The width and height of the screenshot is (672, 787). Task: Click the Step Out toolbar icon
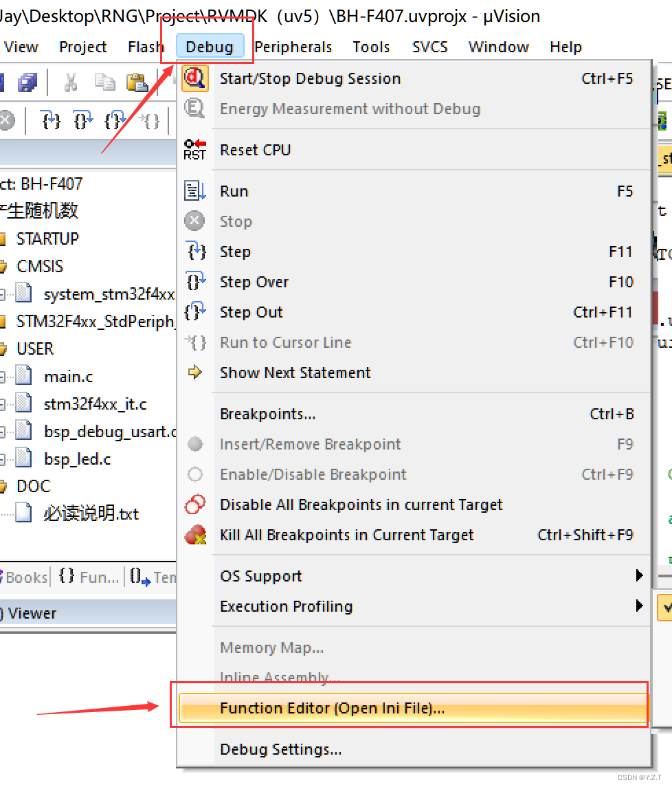[x=115, y=120]
